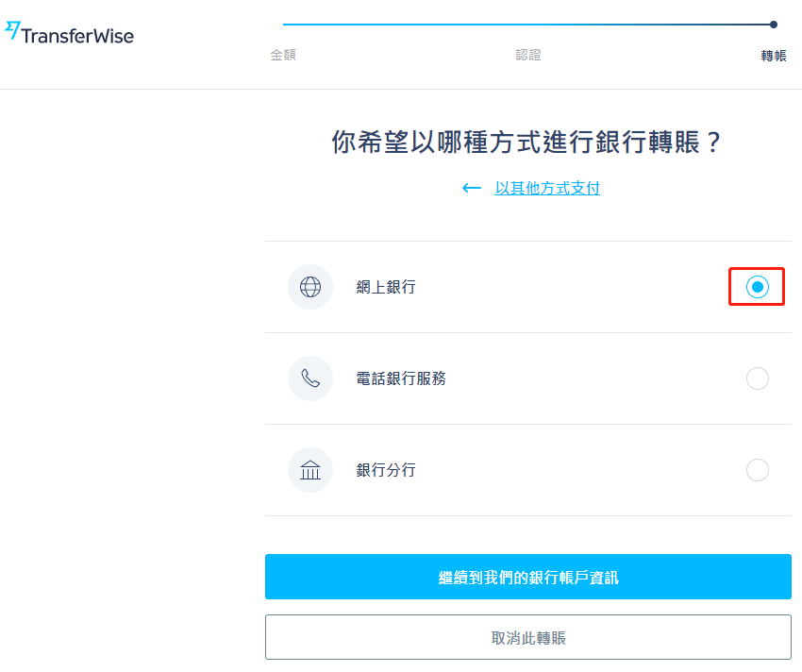
Task: Open the 轉帳 step label
Action: point(774,56)
